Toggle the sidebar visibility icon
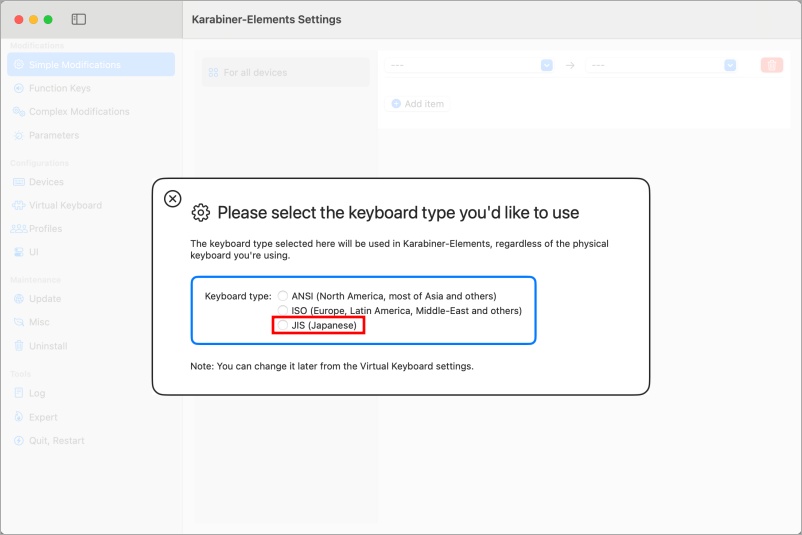 point(79,19)
